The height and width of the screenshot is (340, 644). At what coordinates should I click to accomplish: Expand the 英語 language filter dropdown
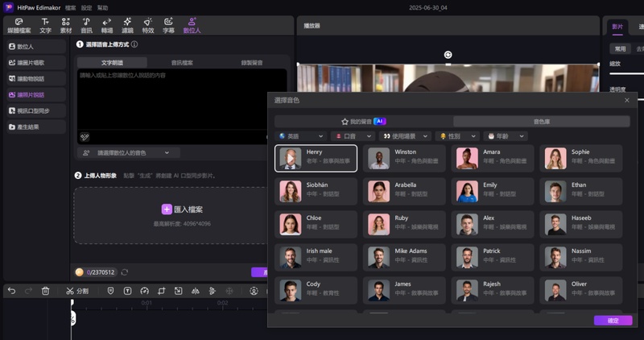301,136
